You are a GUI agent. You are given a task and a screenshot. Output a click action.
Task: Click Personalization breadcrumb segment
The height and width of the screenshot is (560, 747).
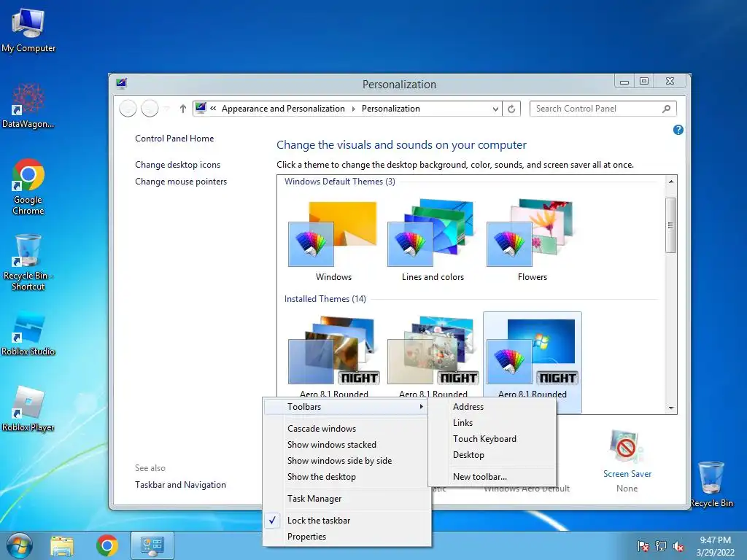click(391, 109)
